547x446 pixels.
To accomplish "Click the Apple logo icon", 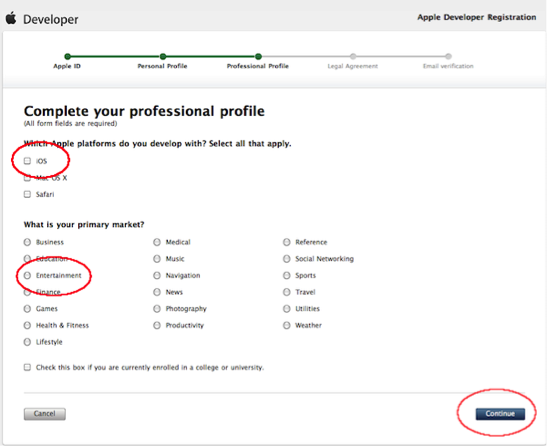I will 11,18.
